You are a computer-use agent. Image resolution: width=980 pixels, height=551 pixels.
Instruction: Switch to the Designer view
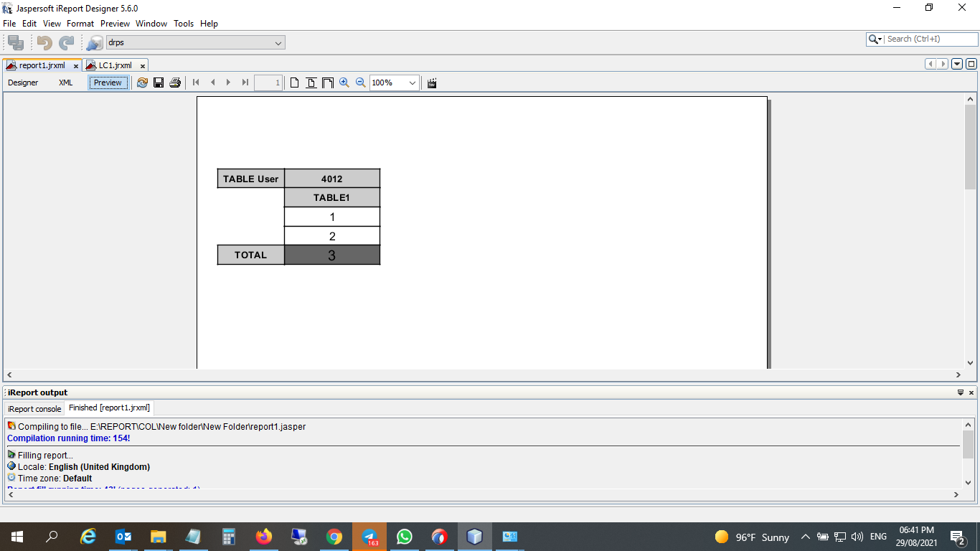[x=23, y=83]
